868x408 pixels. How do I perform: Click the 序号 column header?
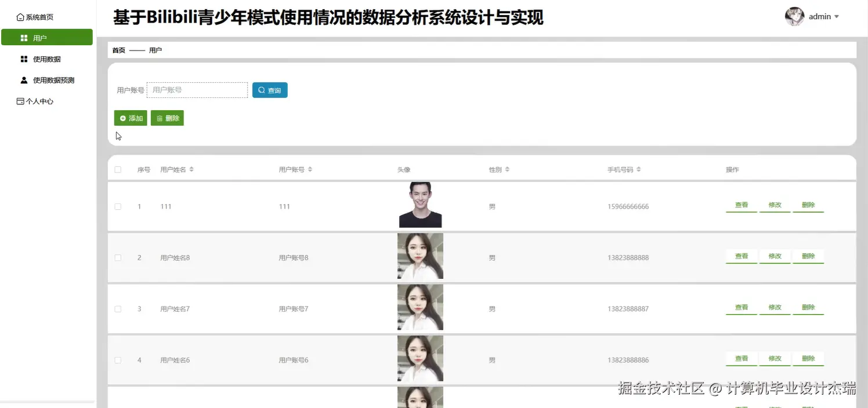pos(143,170)
